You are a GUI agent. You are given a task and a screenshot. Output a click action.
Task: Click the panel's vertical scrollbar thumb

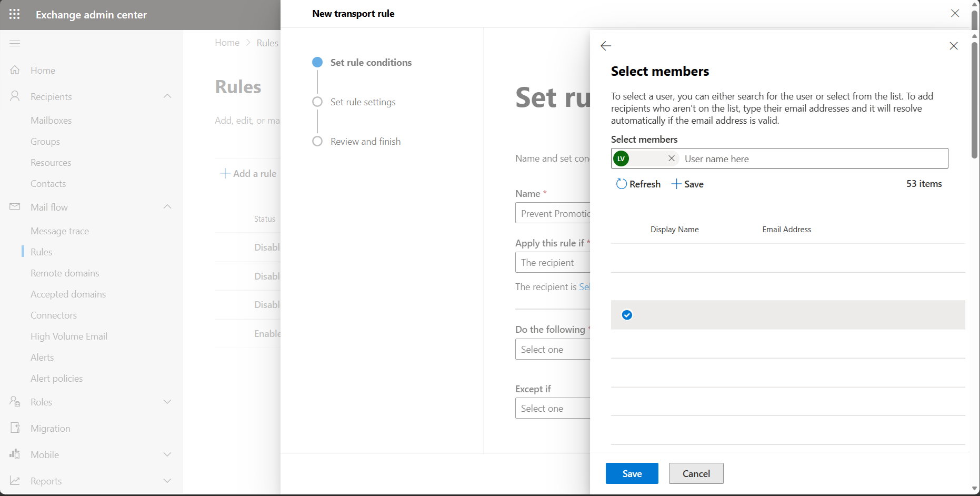(x=974, y=99)
